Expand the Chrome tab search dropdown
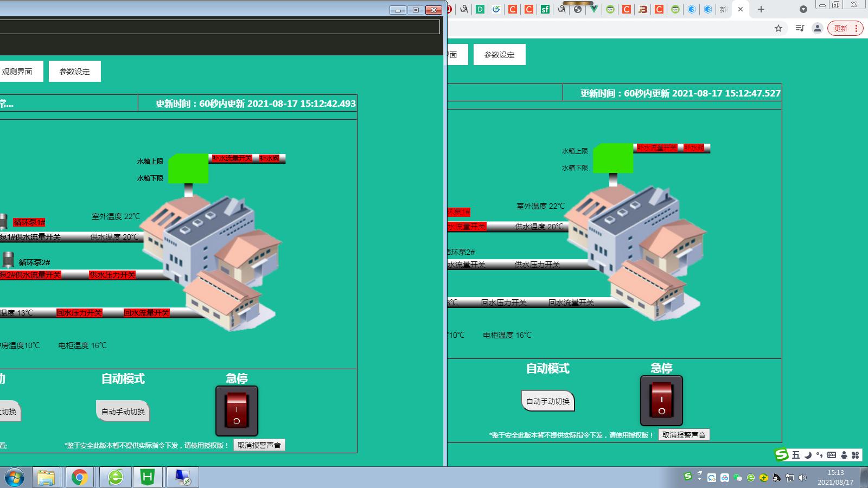The image size is (868, 488). pyautogui.click(x=803, y=9)
